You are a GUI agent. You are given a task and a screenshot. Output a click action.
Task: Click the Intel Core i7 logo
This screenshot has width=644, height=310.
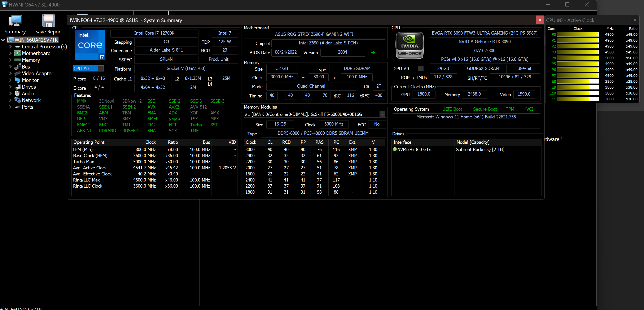90,45
